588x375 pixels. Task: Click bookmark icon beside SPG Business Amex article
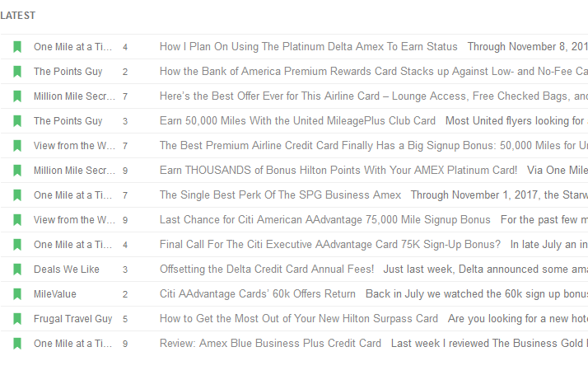pos(17,195)
